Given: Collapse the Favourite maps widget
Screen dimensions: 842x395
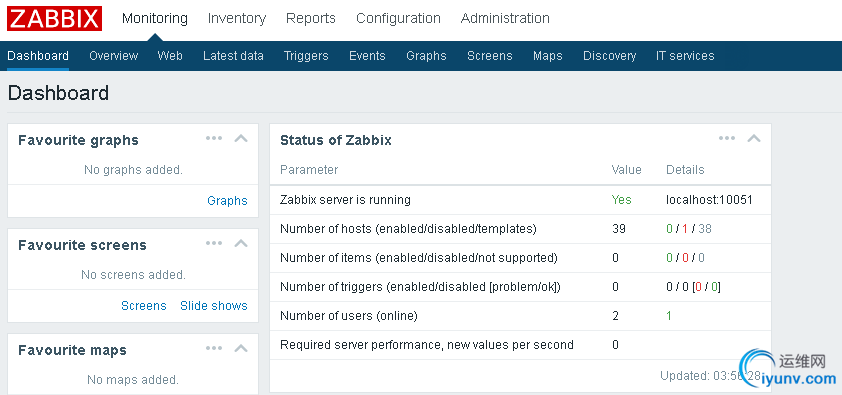Looking at the screenshot, I should click(241, 349).
